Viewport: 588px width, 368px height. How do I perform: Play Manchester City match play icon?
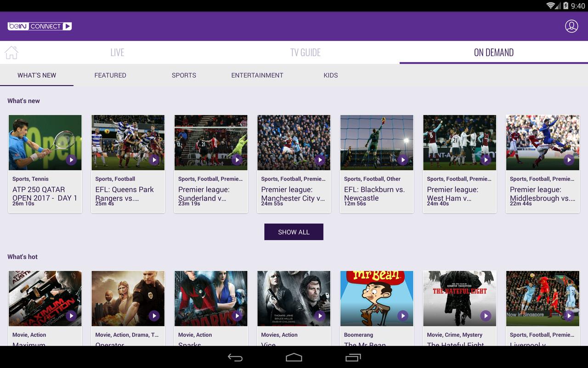click(320, 160)
